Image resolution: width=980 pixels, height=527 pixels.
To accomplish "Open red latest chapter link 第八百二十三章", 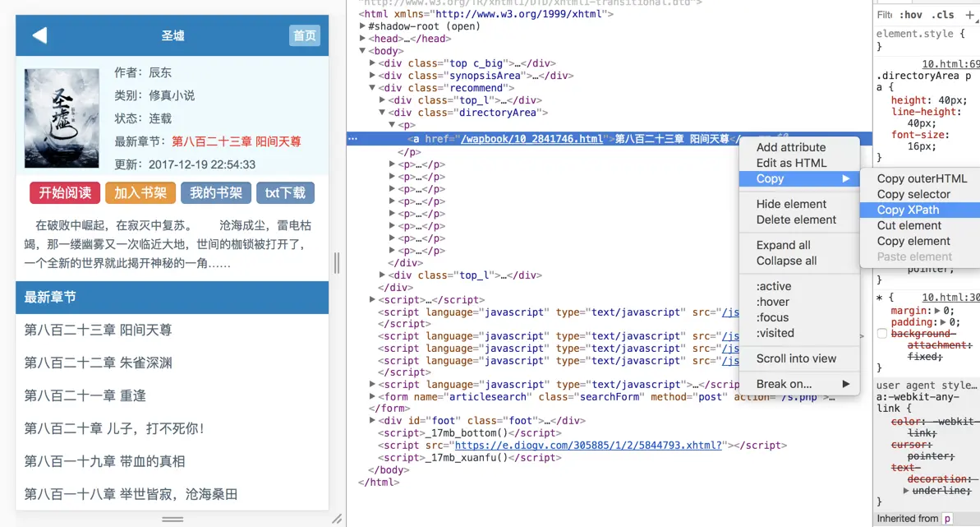I will click(x=237, y=141).
